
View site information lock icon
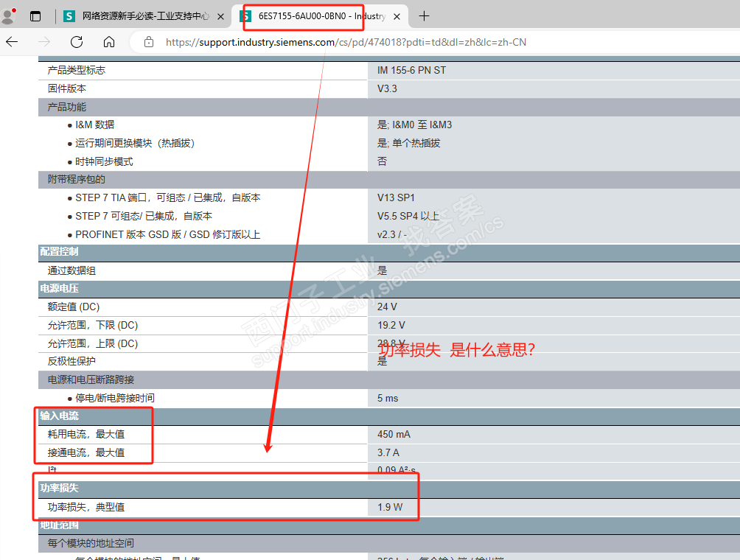coord(149,42)
